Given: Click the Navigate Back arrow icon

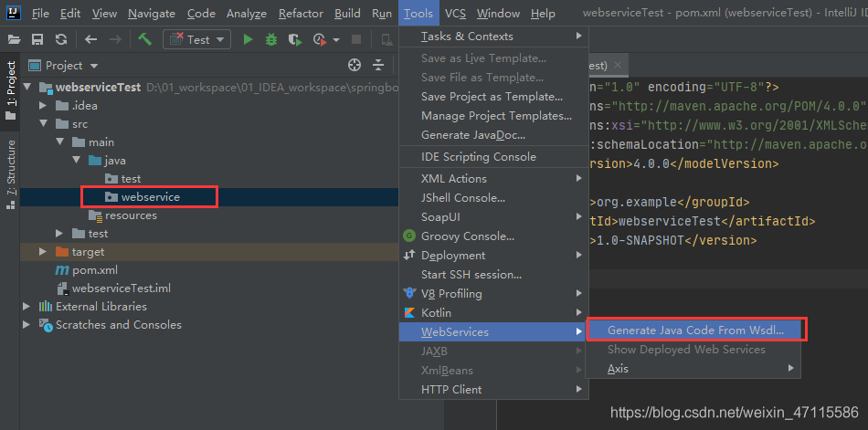Looking at the screenshot, I should coord(90,39).
